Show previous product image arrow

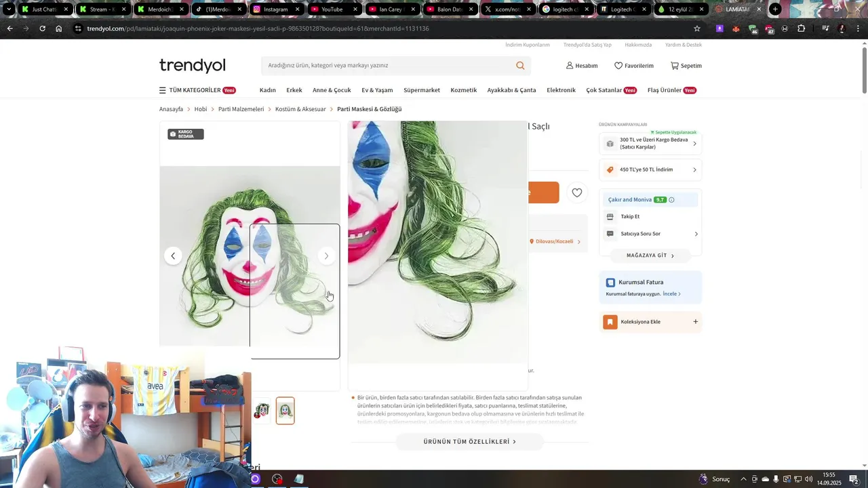(x=173, y=256)
